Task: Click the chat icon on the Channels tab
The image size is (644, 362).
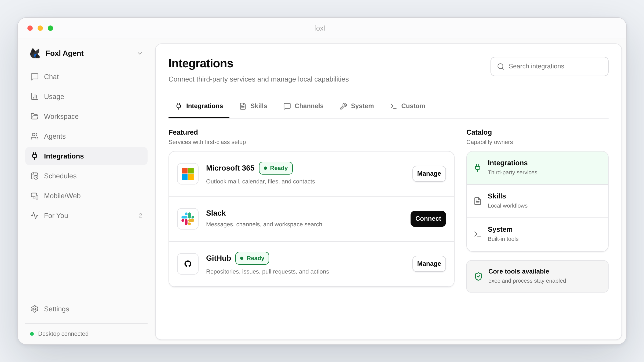Action: (287, 106)
